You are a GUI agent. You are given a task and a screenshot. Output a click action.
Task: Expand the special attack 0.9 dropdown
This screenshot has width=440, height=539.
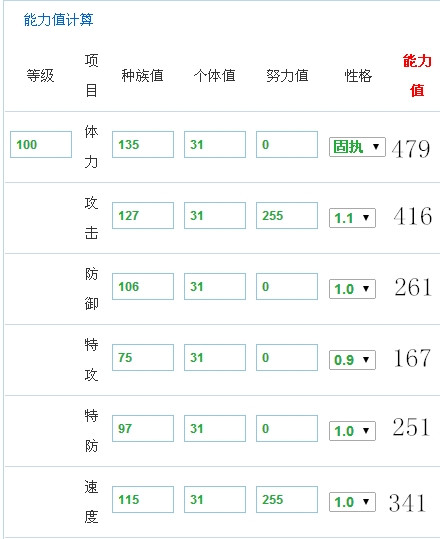[x=352, y=360]
